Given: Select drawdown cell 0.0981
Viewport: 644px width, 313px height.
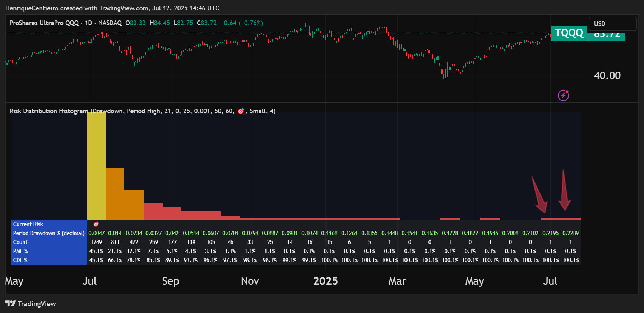Looking at the screenshot, I should tap(289, 233).
